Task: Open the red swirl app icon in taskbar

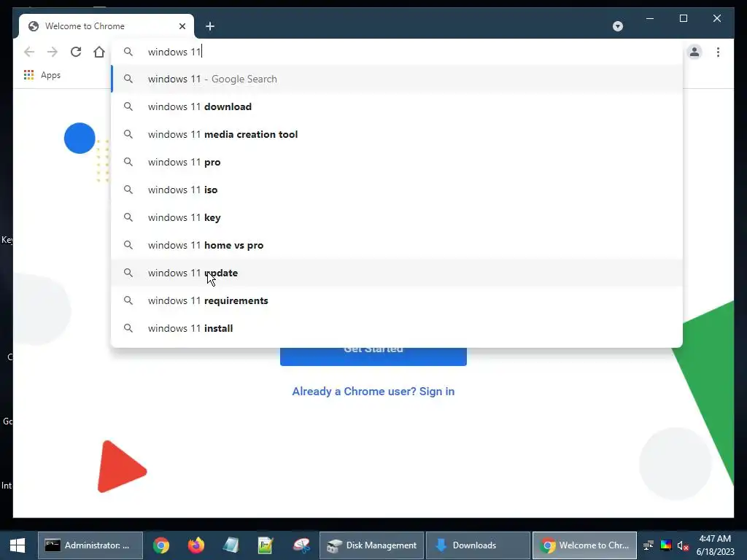Action: [301, 545]
